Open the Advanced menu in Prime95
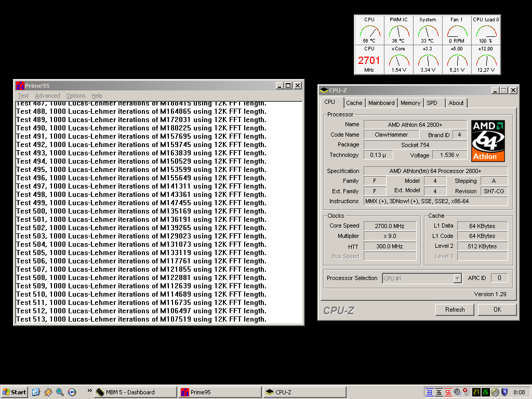The height and width of the screenshot is (399, 532). 47,96
